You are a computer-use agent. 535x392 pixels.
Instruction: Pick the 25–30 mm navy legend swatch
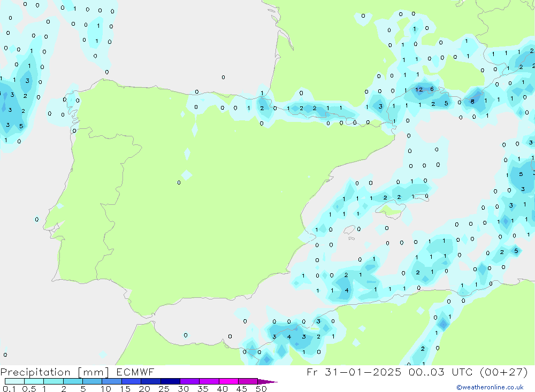[x=170, y=381]
